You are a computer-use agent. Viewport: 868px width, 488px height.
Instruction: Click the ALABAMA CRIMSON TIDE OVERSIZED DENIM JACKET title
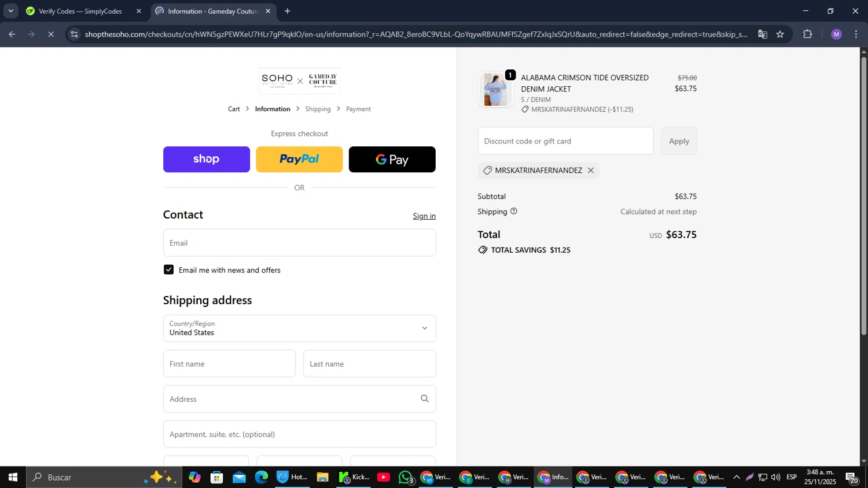click(x=584, y=83)
